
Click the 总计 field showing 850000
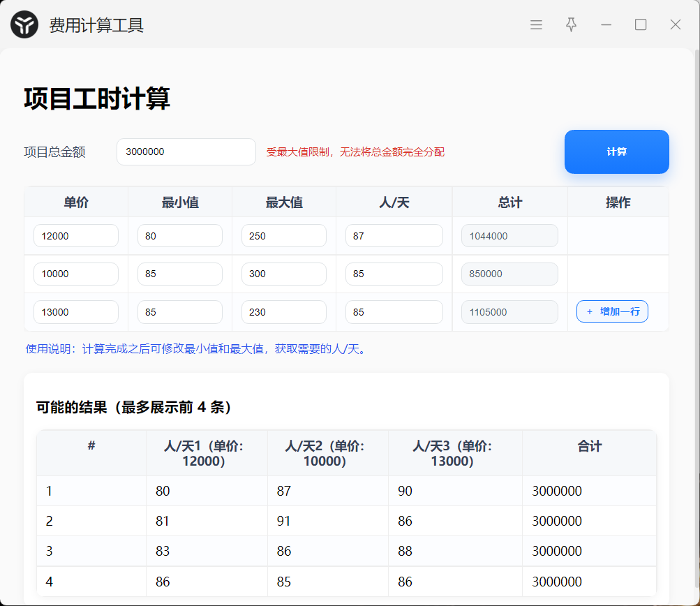click(509, 274)
